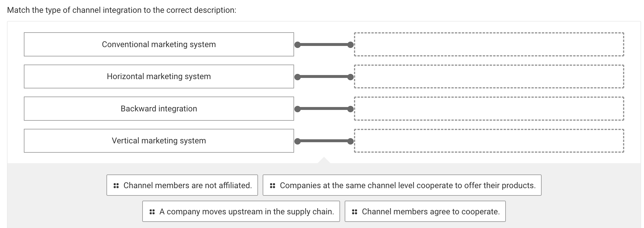Click drag handle on "Channel members agree to cooperate"

[x=355, y=212]
